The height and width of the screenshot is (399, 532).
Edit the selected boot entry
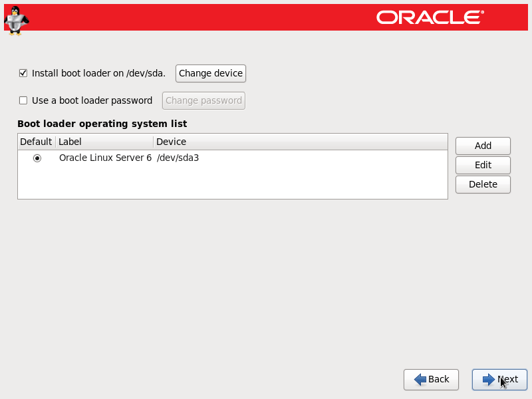(x=483, y=165)
